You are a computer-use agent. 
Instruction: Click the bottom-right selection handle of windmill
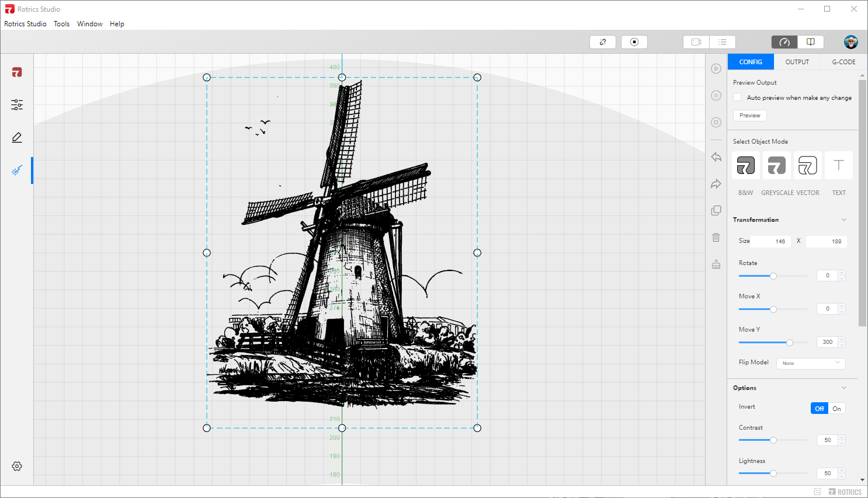pos(477,428)
